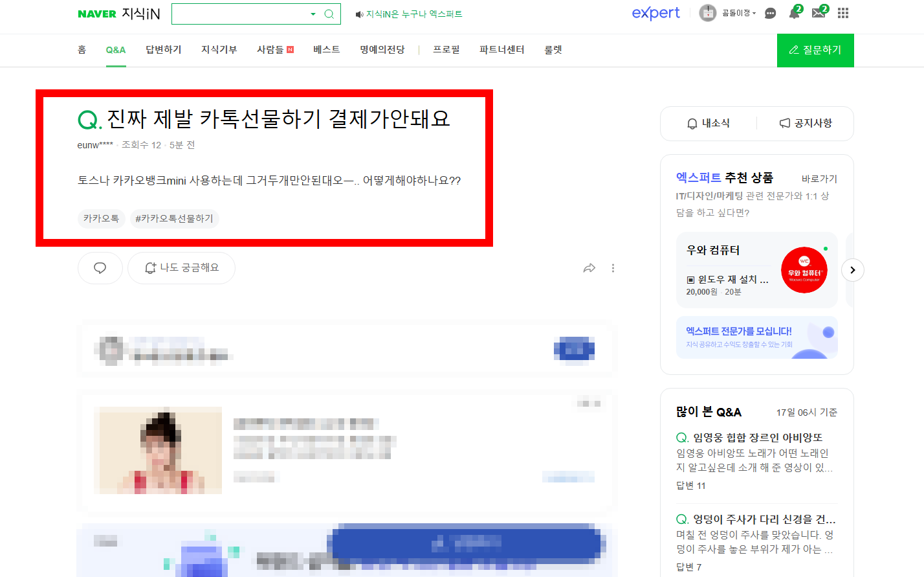This screenshot has height=577, width=924.
Task: Click the 나도 궁금해요 button
Action: pos(181,268)
